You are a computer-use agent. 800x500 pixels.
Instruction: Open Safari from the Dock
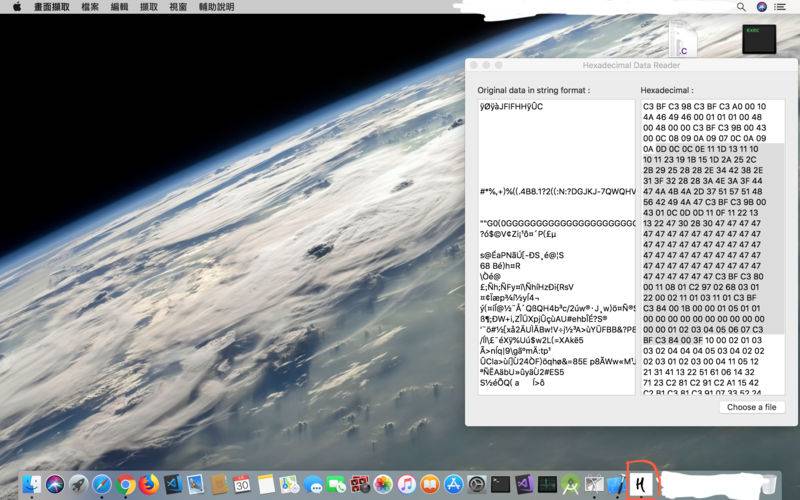point(102,484)
